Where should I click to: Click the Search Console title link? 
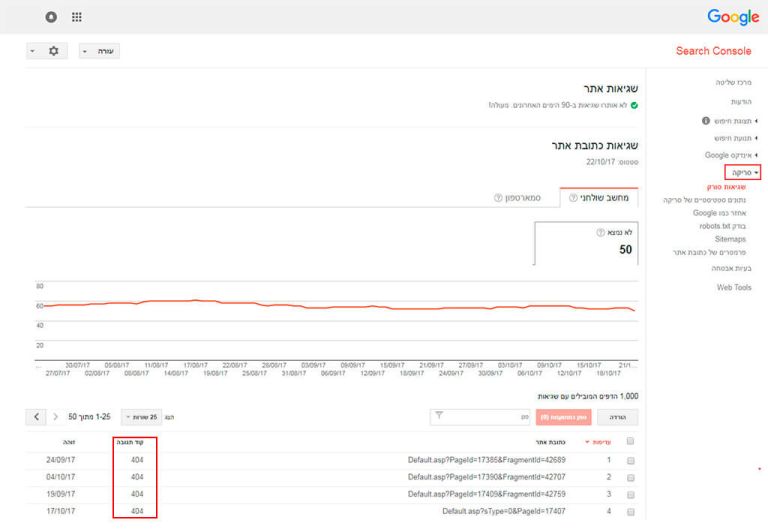pos(713,51)
